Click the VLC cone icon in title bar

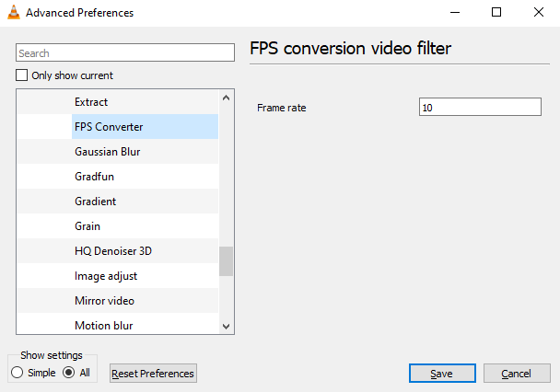coord(14,13)
